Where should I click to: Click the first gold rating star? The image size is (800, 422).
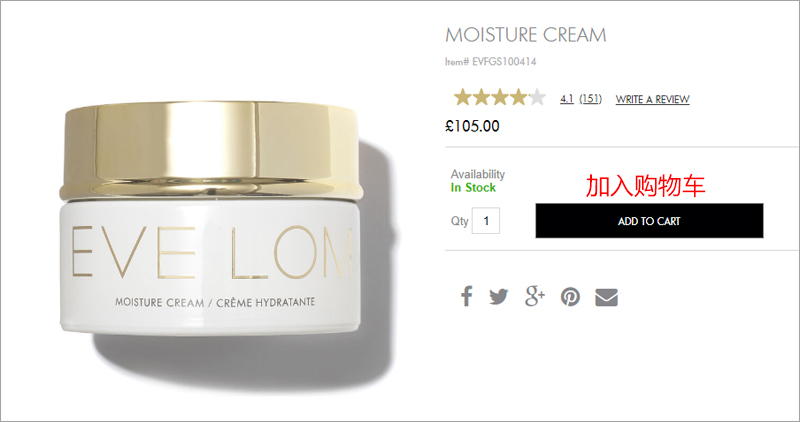(463, 97)
